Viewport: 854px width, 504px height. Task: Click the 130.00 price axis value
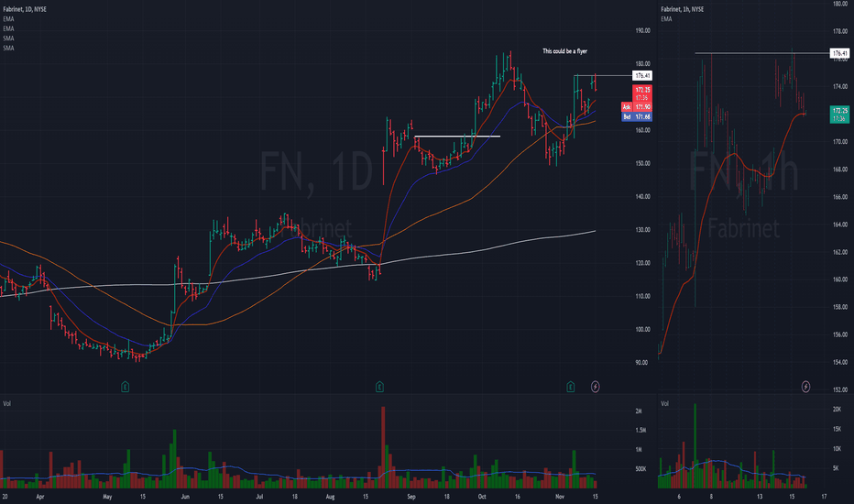(x=642, y=230)
